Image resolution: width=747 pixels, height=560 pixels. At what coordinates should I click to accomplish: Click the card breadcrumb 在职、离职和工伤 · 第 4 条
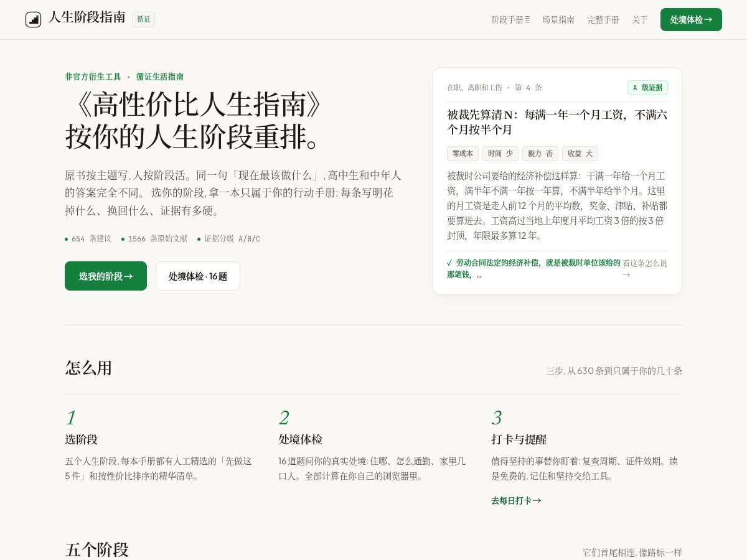tap(494, 88)
